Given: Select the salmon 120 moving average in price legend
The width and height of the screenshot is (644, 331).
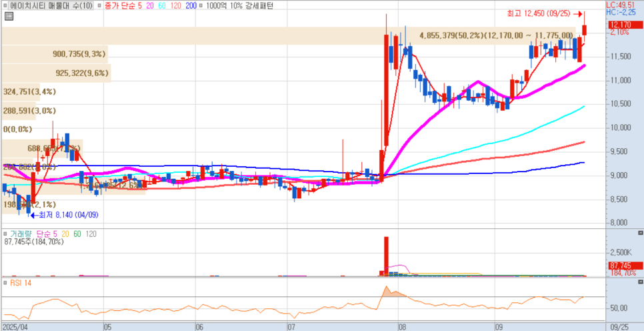Looking at the screenshot, I should tap(175, 6).
